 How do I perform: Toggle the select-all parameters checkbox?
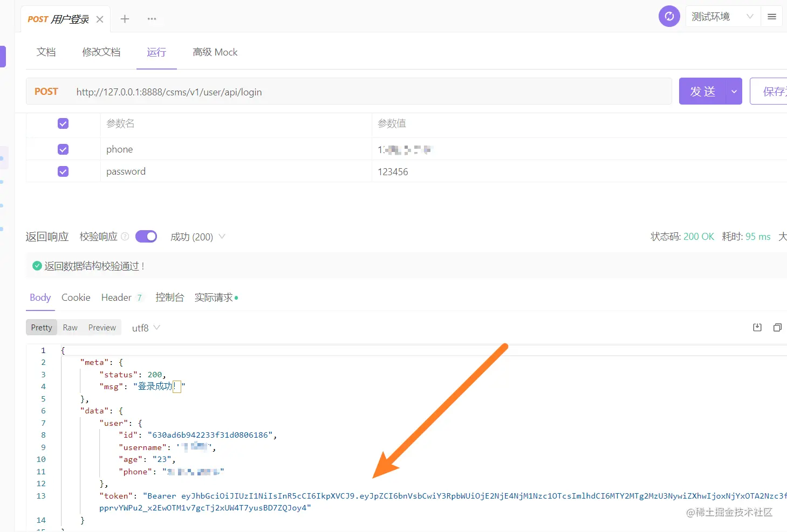63,123
